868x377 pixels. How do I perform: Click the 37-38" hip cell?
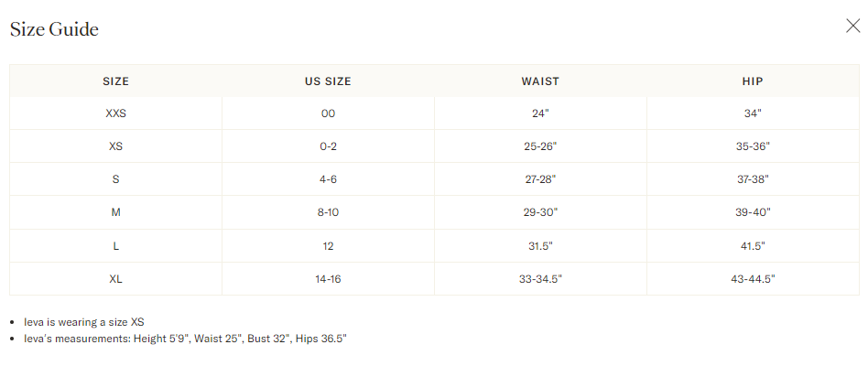click(x=753, y=179)
